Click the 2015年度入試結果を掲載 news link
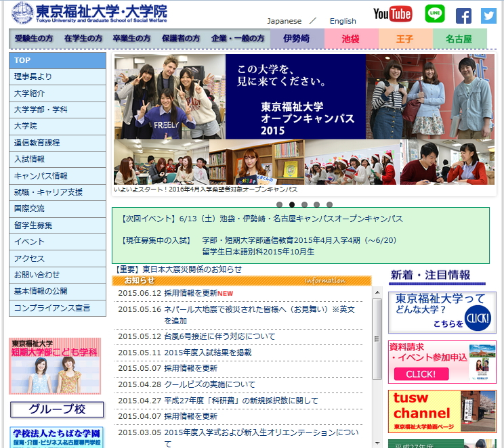The height and width of the screenshot is (448, 504). point(207,353)
